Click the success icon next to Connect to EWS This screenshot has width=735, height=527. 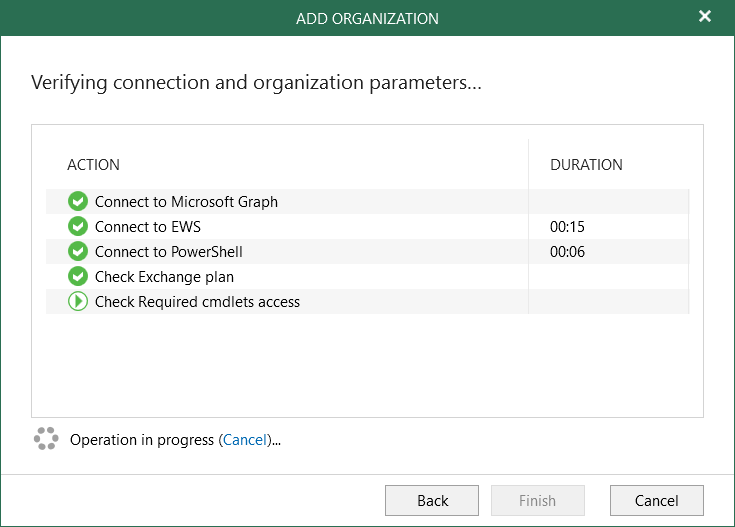click(x=77, y=227)
